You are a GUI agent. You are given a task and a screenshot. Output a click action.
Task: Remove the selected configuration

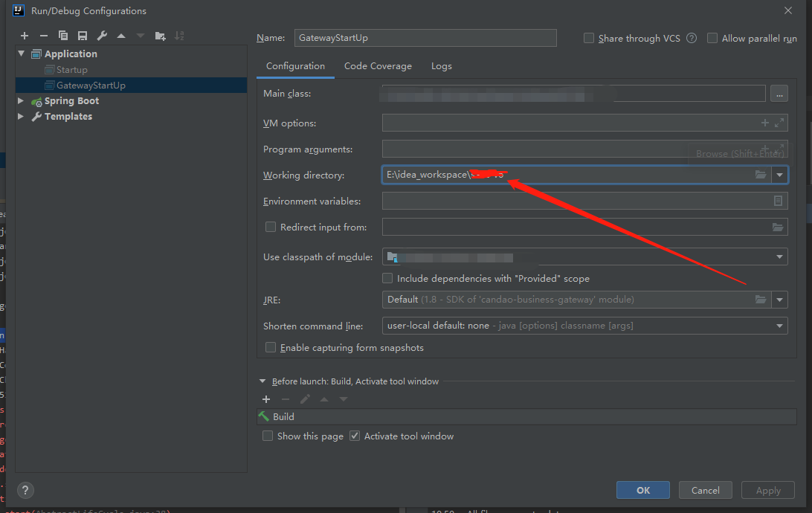(x=43, y=35)
